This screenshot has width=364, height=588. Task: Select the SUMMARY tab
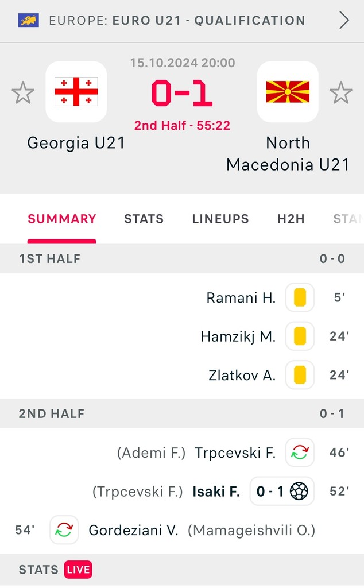(x=62, y=219)
